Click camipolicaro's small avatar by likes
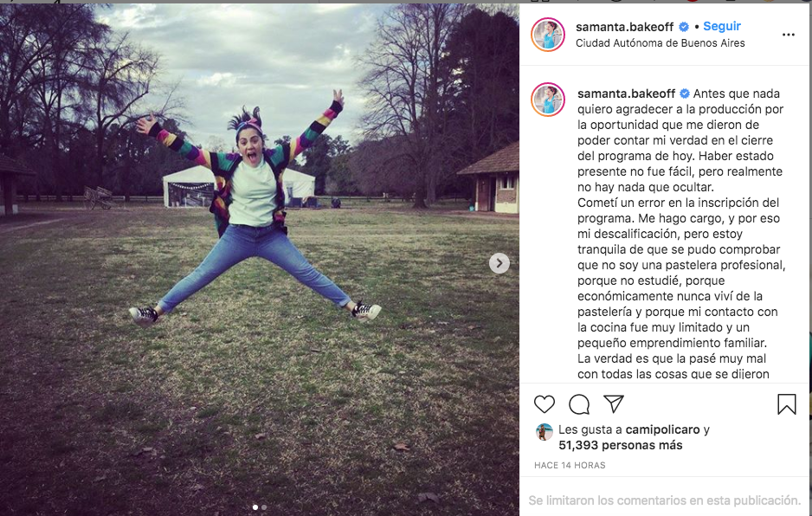Screen dimensions: 812x516 (545, 431)
